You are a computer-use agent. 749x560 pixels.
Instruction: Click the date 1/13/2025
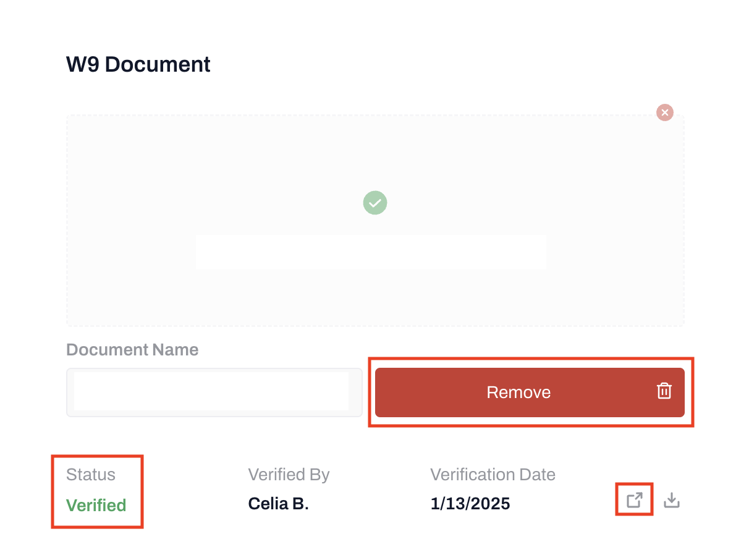pos(470,504)
